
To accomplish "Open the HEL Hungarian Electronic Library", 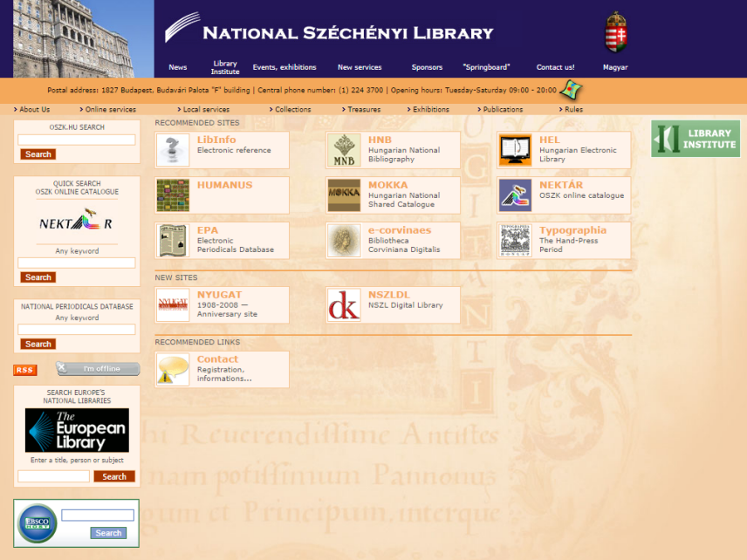I will (563, 145).
